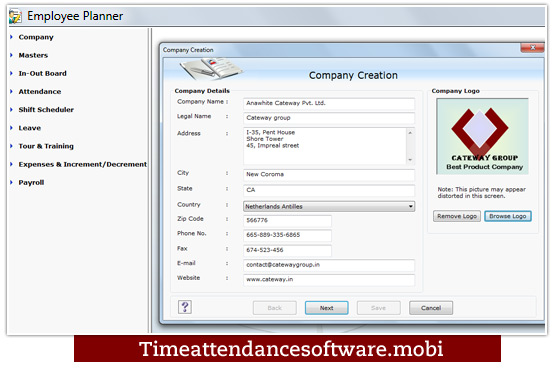Image resolution: width=555 pixels, height=370 pixels.
Task: Click the address box scroll down arrow
Action: click(410, 160)
